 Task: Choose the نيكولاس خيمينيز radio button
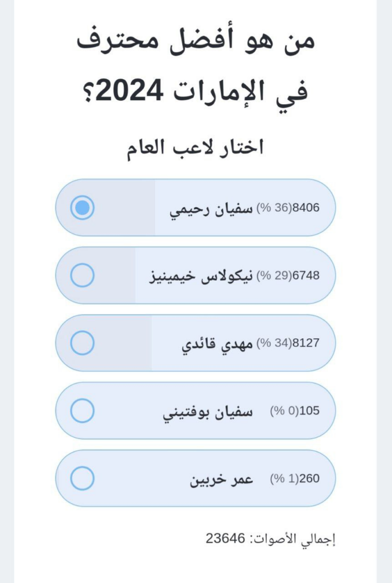click(82, 276)
